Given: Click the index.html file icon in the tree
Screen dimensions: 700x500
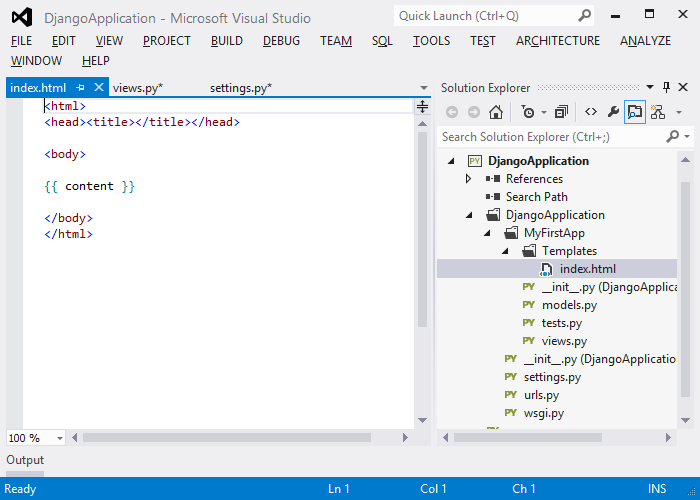Looking at the screenshot, I should click(546, 269).
